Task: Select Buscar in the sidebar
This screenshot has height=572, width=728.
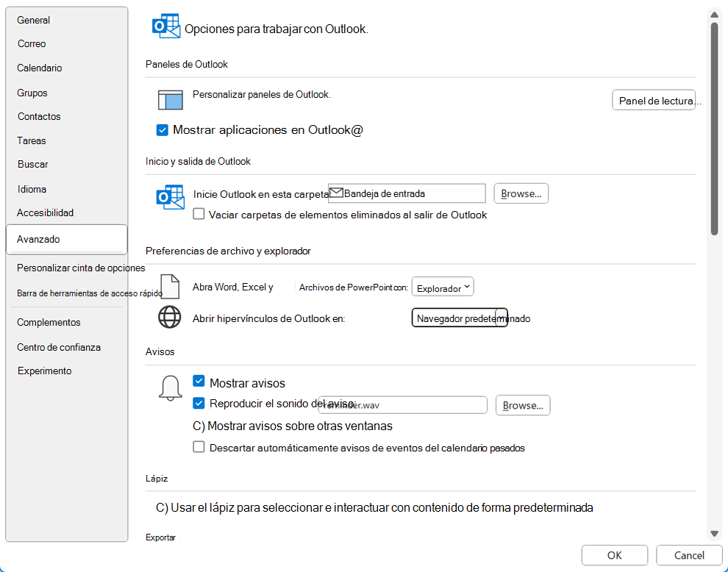Action: click(33, 165)
